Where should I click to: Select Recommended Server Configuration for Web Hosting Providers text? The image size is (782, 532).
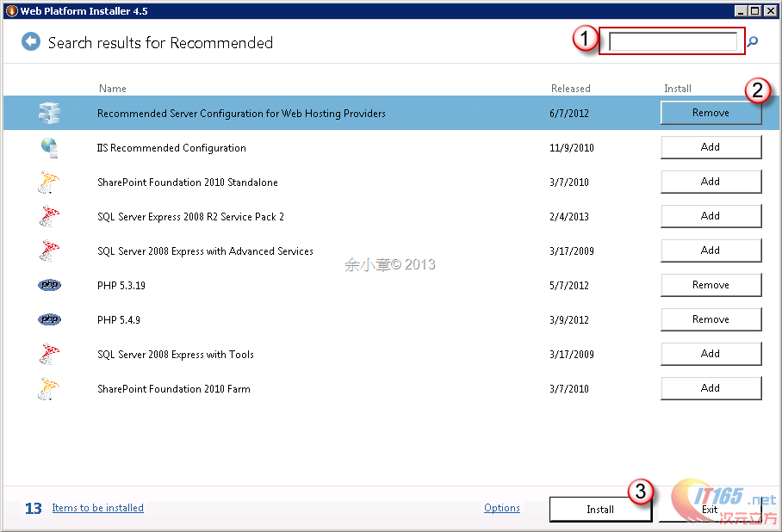241,113
